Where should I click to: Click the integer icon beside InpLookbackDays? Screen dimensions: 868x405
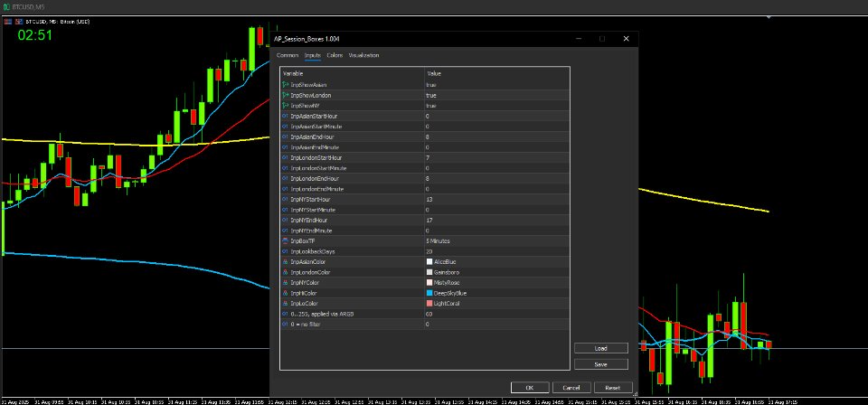pyautogui.click(x=286, y=251)
